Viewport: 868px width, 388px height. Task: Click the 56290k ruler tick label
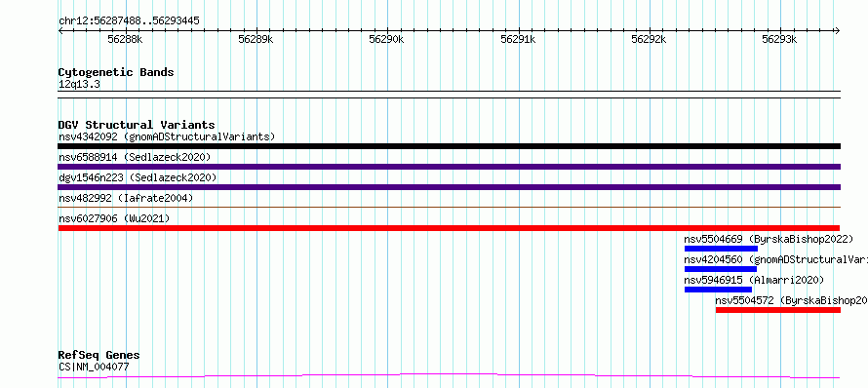coord(386,39)
